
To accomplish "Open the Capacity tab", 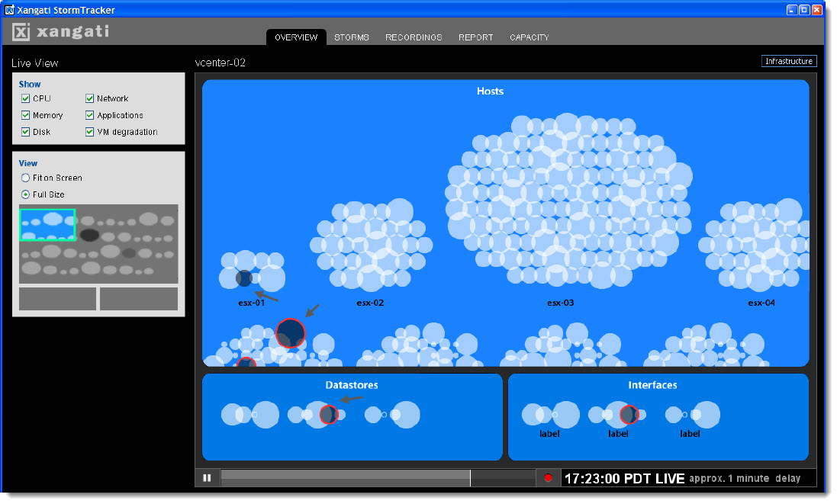I will (529, 37).
